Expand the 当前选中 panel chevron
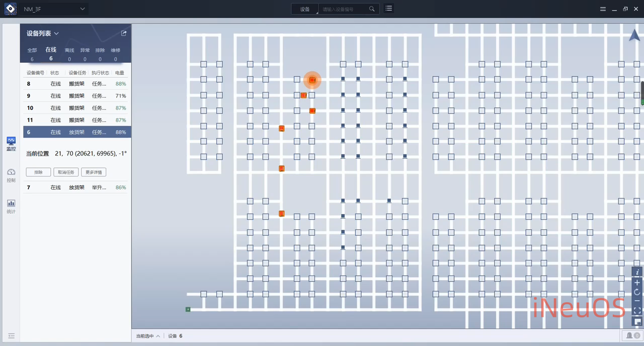Viewport: 644px width, 346px height. pyautogui.click(x=148, y=336)
